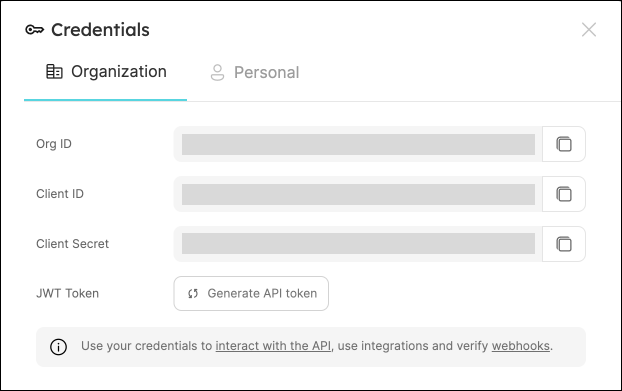Click the Credentials dialog title
This screenshot has height=391, width=622.
coord(100,30)
